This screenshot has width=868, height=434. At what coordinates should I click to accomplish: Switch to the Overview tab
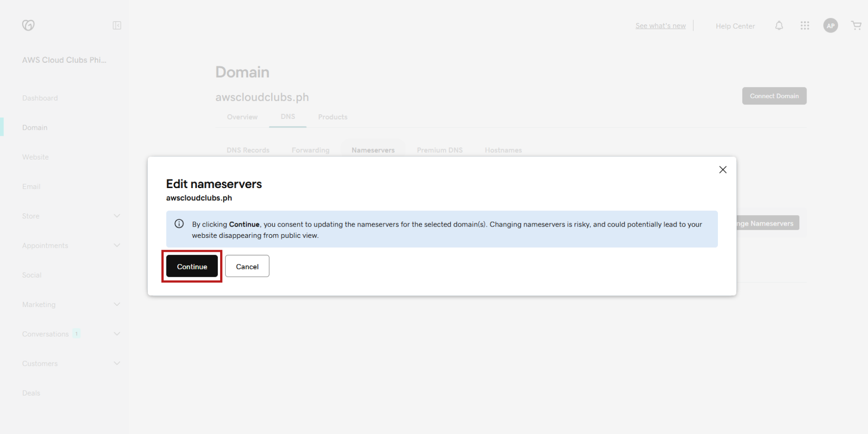click(x=242, y=117)
